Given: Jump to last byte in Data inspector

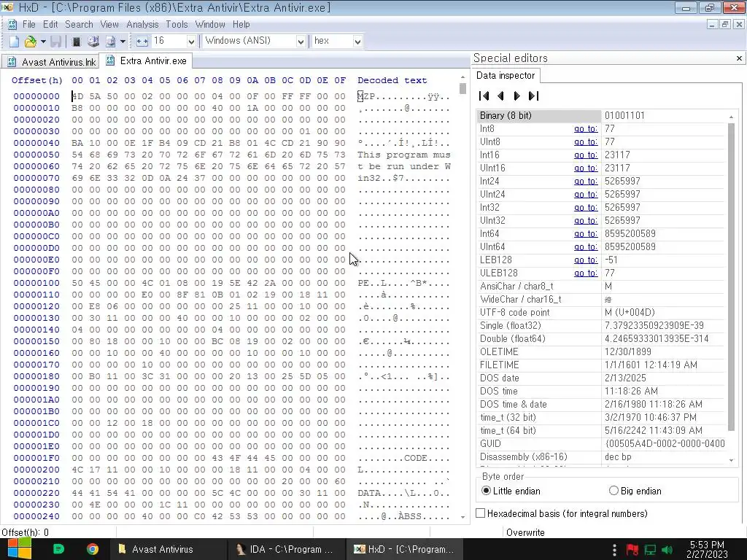Looking at the screenshot, I should 533,96.
